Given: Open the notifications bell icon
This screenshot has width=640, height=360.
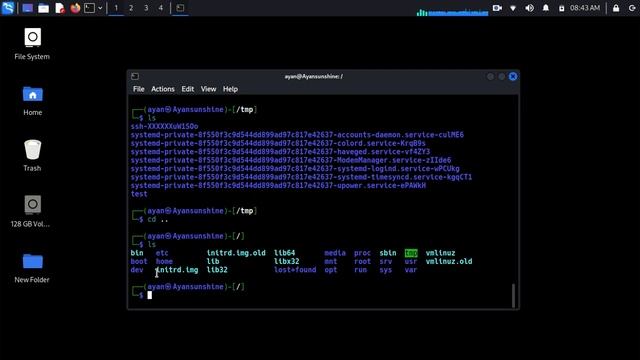Looking at the screenshot, I should coord(546,8).
